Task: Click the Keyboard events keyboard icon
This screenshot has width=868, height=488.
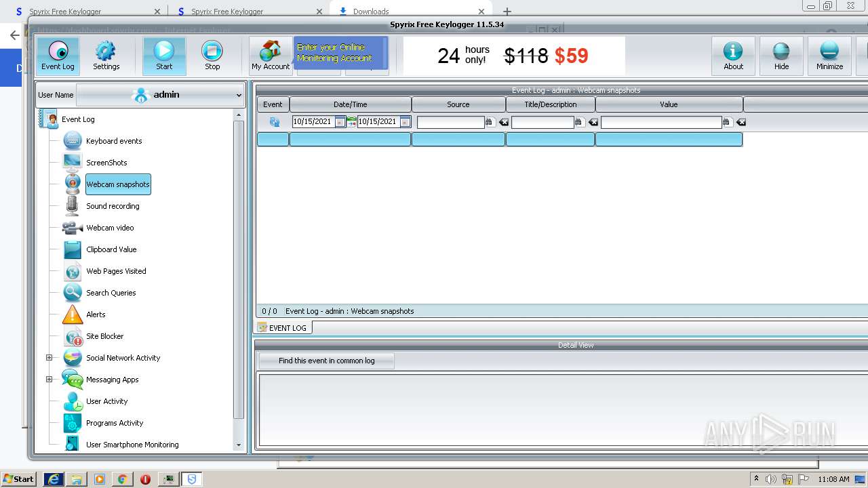Action: pos(73,141)
